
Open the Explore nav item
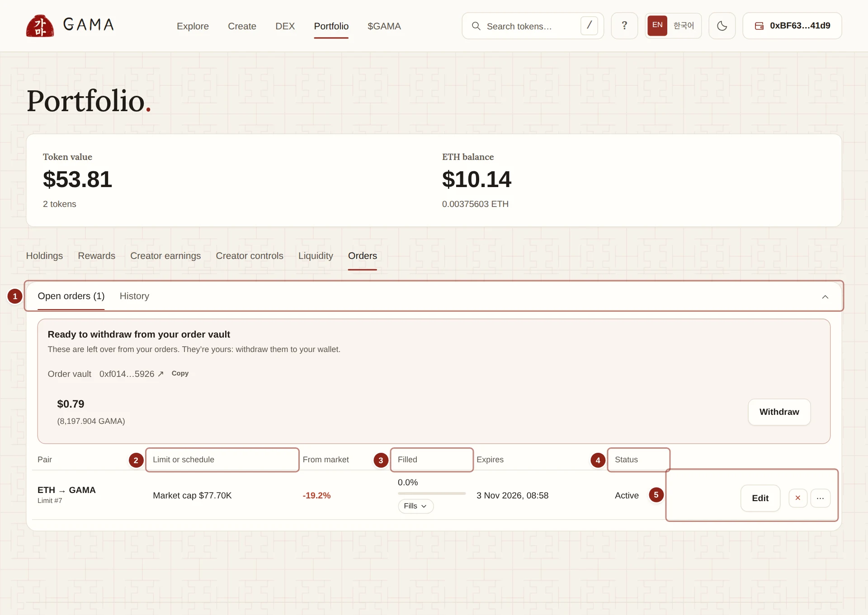[x=193, y=26]
